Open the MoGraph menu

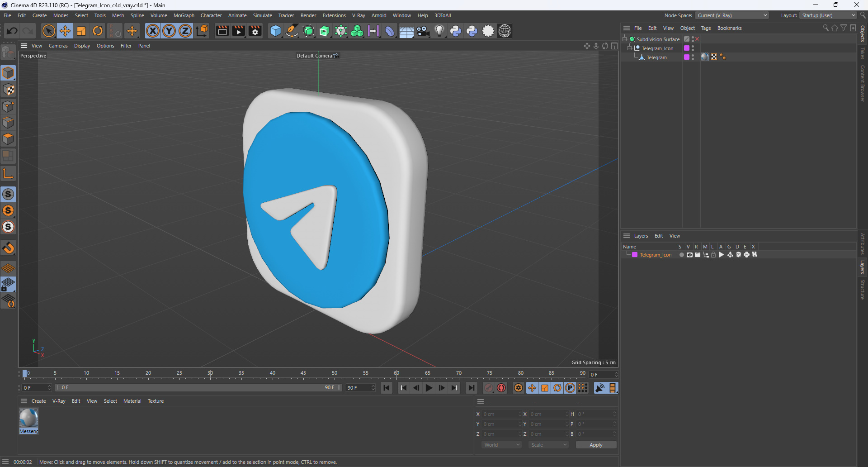click(184, 15)
